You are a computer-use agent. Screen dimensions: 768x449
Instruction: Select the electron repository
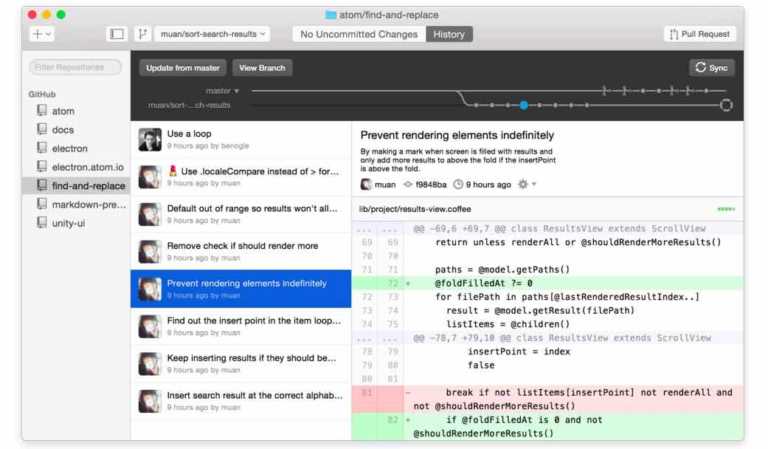(76, 148)
